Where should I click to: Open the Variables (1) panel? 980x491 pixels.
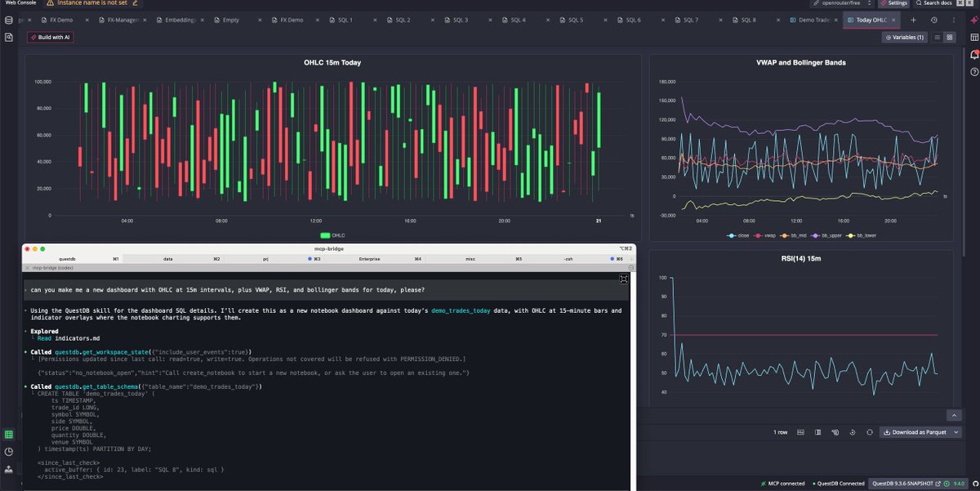point(905,37)
